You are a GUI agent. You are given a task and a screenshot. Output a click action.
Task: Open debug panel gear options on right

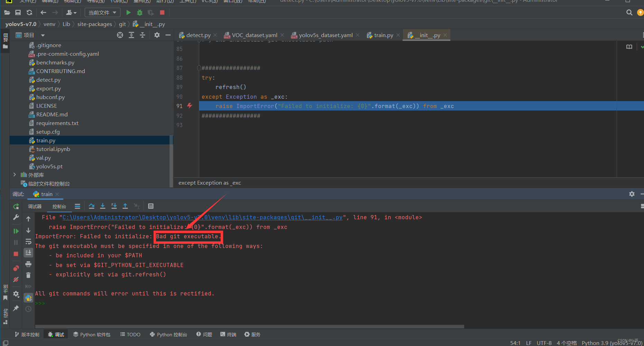coord(632,194)
